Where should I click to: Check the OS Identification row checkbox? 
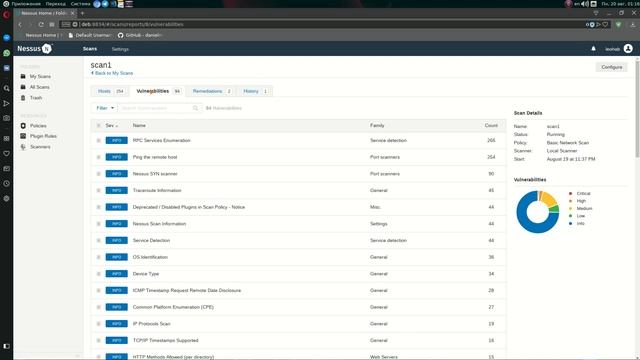[x=98, y=257]
